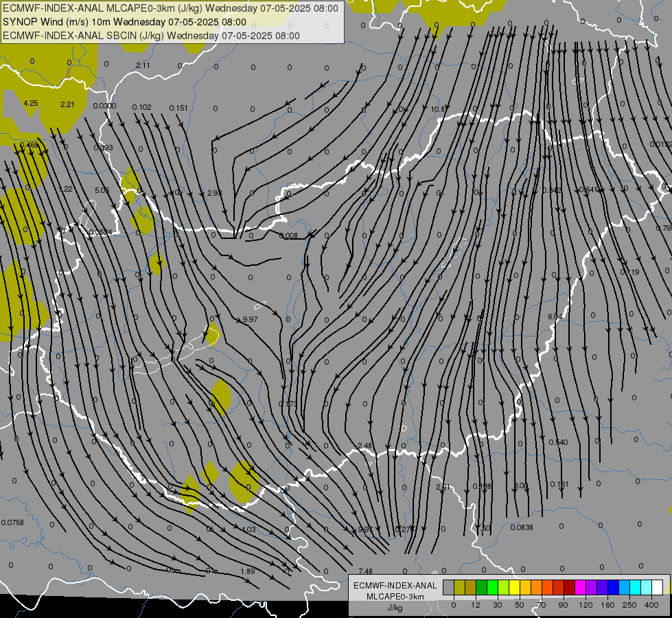Screen dimensions: 672x618
Task: Click the legend tick label 50
Action: 520,605
